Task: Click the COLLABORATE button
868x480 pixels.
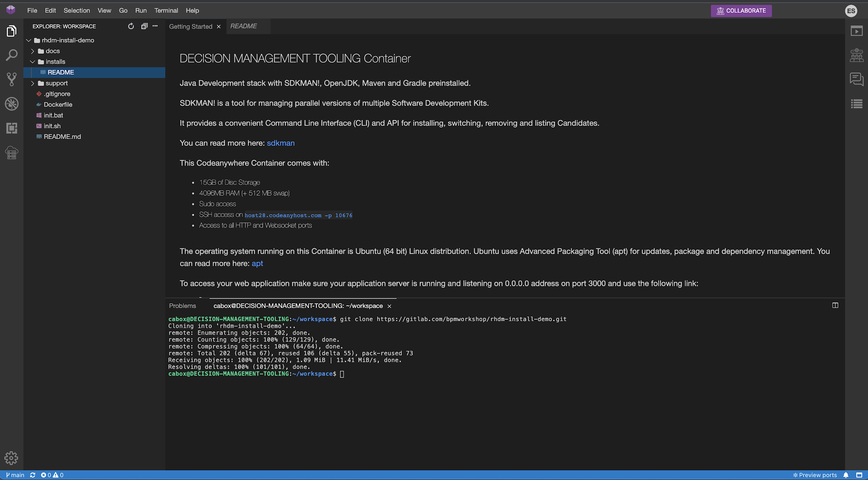Action: click(741, 11)
